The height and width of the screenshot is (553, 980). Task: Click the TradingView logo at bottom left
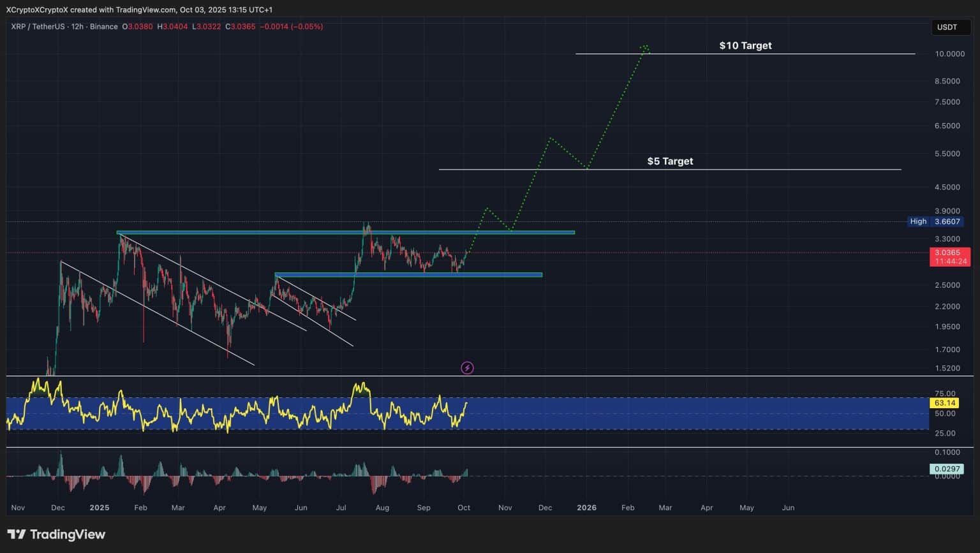tap(56, 535)
